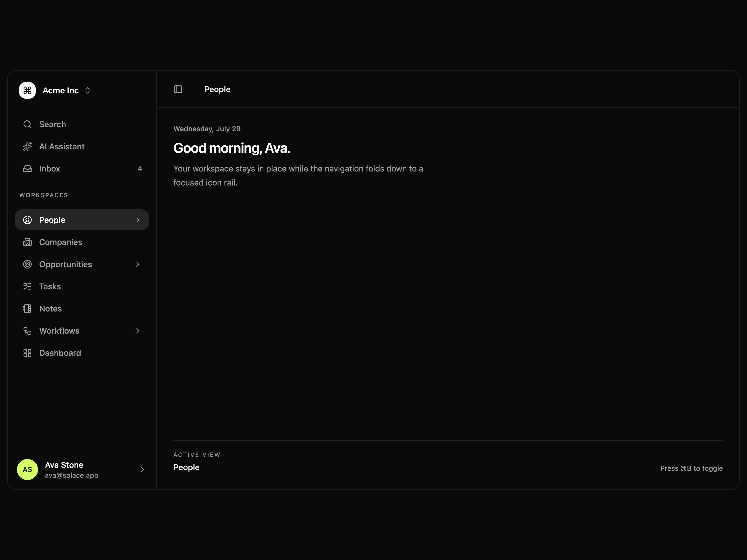Open the AI Assistant item

coord(82,146)
